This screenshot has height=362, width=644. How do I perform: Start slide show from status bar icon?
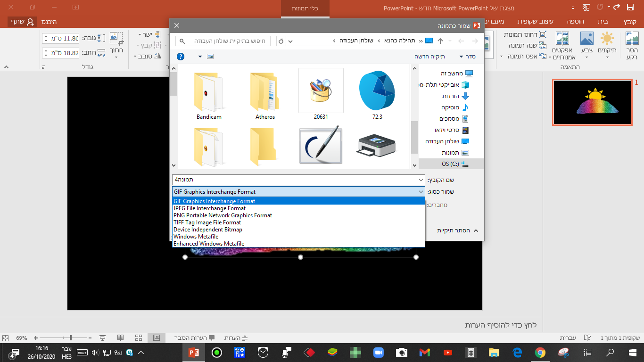[102, 338]
